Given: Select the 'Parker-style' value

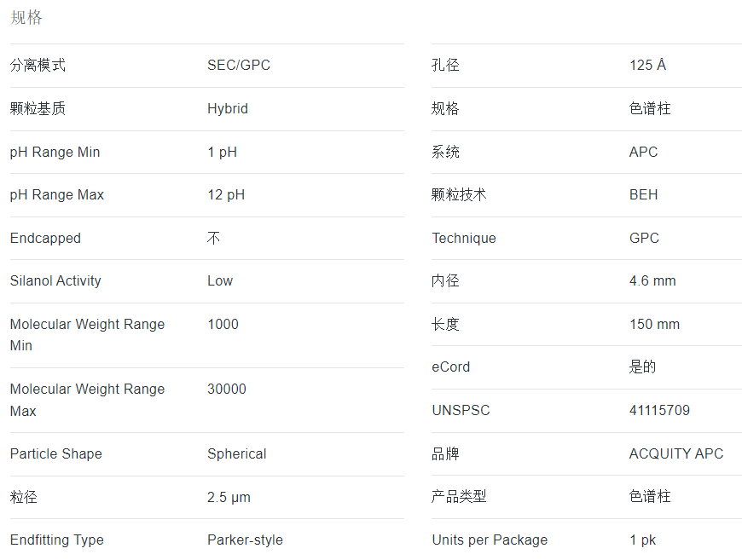Looking at the screenshot, I should coord(245,540).
